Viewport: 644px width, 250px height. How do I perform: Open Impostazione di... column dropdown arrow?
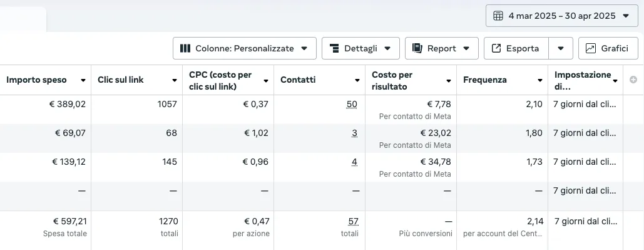click(615, 81)
